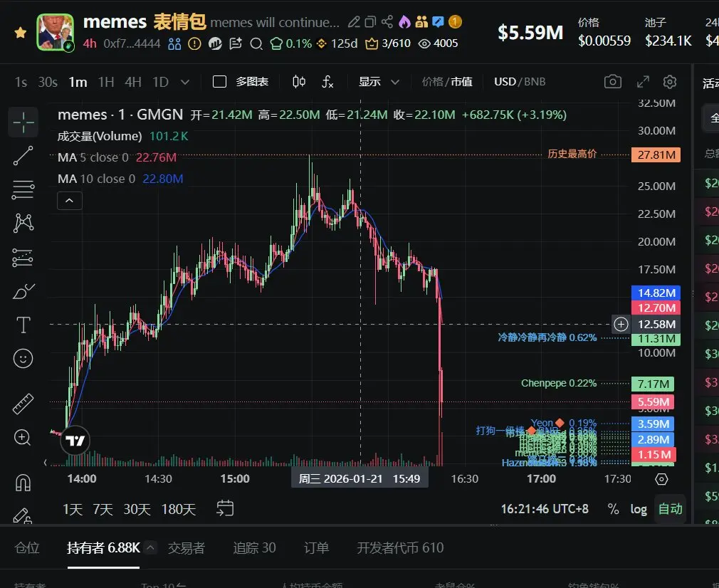Switch chart to 价格 price mode
This screenshot has height=588, width=719.
pyautogui.click(x=432, y=82)
